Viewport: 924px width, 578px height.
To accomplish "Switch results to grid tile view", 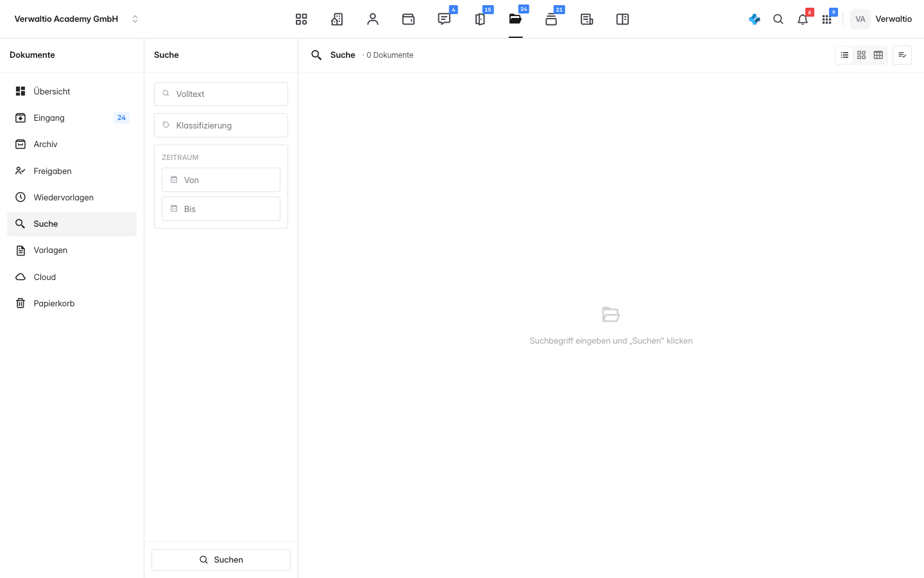I will click(x=862, y=55).
